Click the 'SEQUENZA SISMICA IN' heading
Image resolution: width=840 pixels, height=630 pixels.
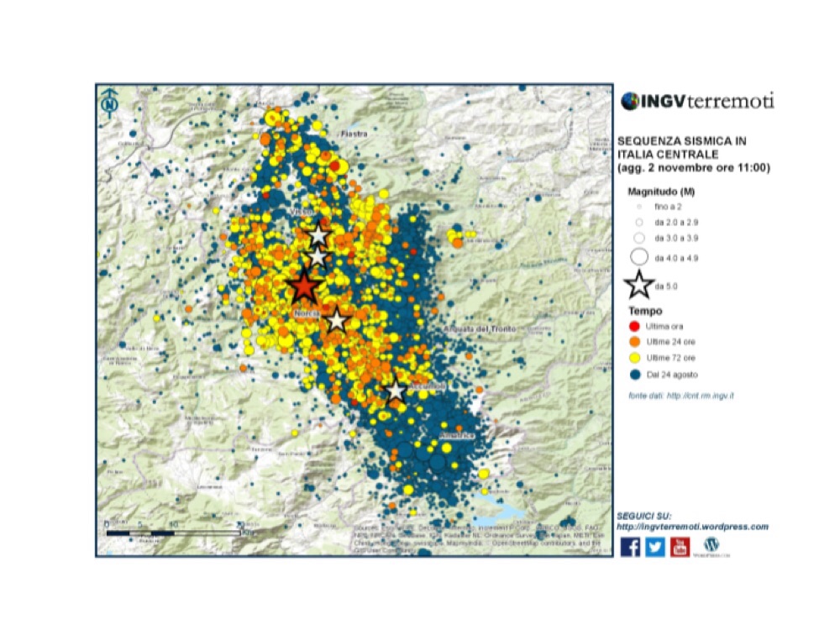682,141
